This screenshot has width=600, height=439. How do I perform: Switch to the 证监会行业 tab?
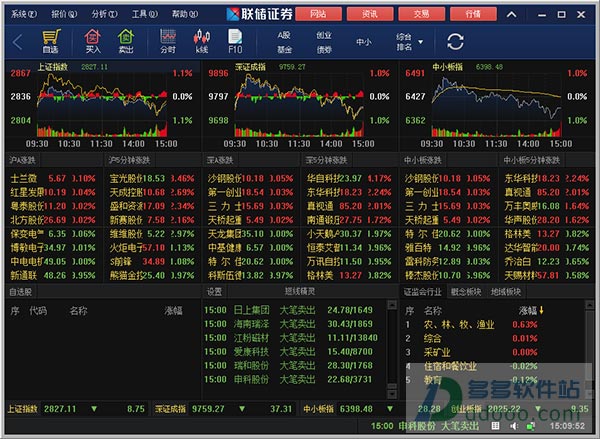pyautogui.click(x=422, y=292)
